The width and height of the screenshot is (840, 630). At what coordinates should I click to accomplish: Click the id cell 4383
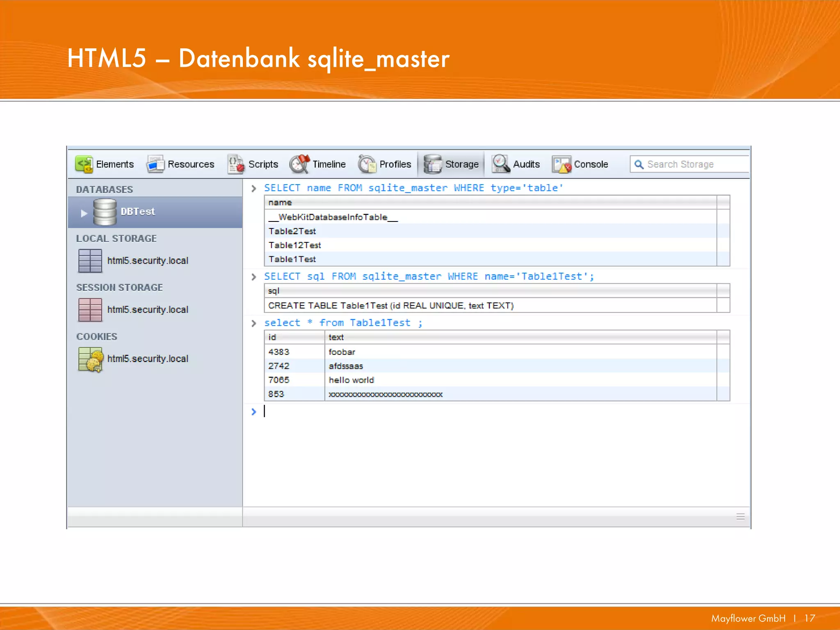click(294, 352)
